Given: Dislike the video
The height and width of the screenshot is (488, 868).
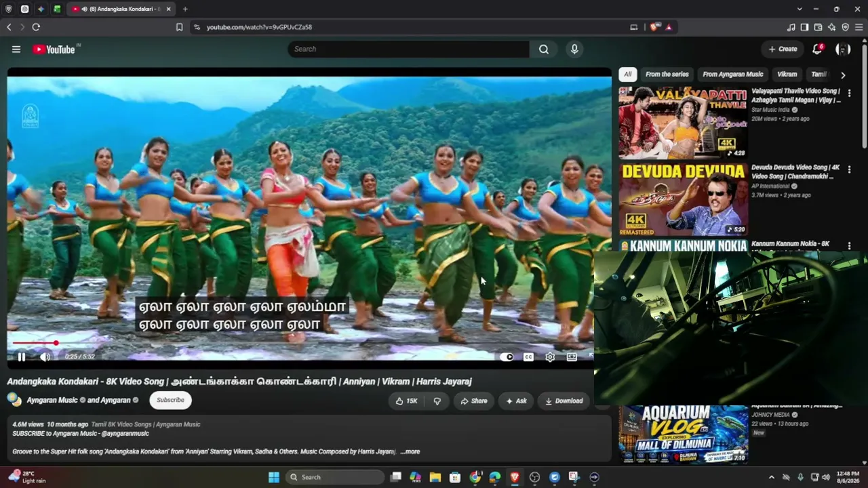Looking at the screenshot, I should pos(437,401).
